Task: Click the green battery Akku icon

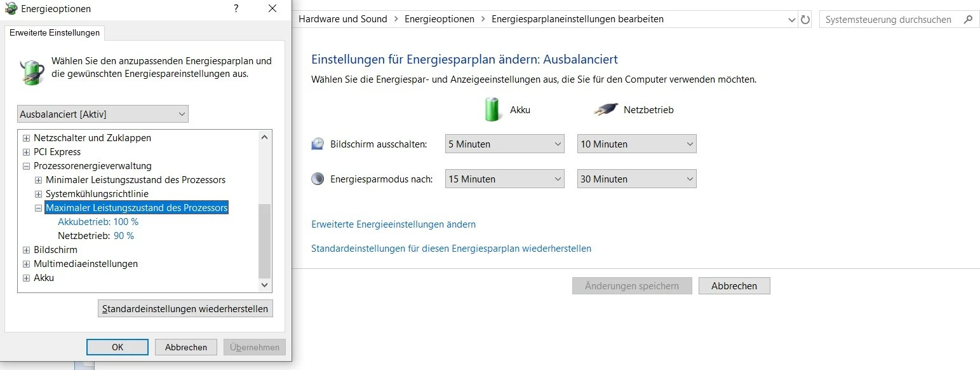Action: (493, 109)
